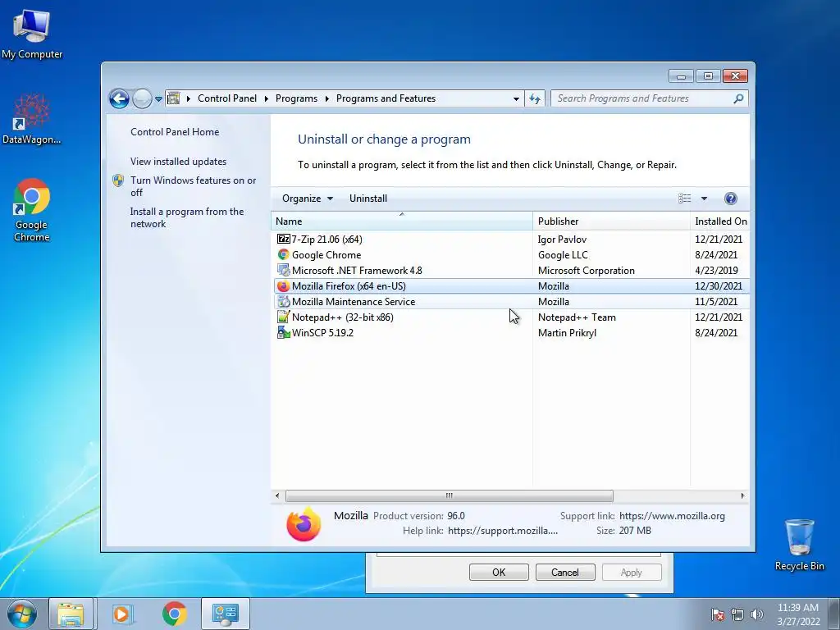
Task: Click the search magnifier icon
Action: coord(738,98)
